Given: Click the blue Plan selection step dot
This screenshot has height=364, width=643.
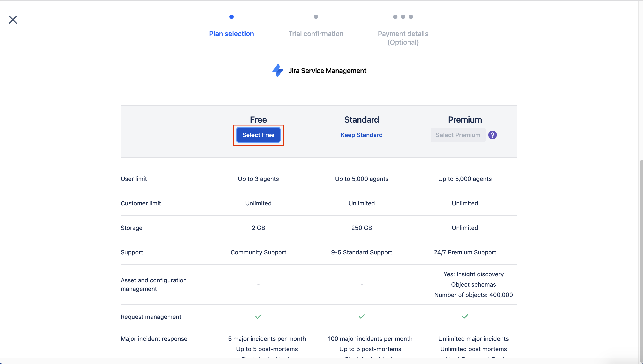Looking at the screenshot, I should click(x=232, y=17).
